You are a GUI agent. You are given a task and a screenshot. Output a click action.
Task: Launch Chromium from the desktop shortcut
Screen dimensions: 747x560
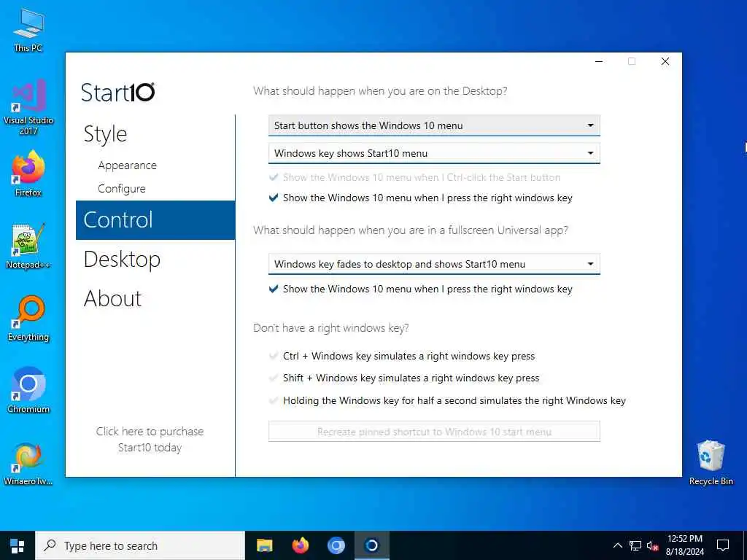(x=28, y=391)
